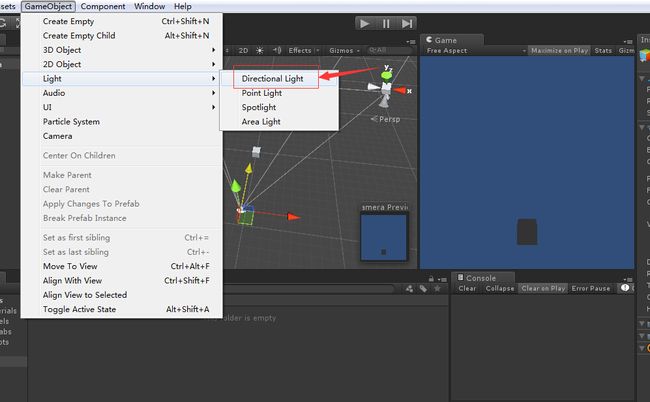Toggle 2D mode in Scene view
Screen dimensions: 650x402
coord(243,51)
